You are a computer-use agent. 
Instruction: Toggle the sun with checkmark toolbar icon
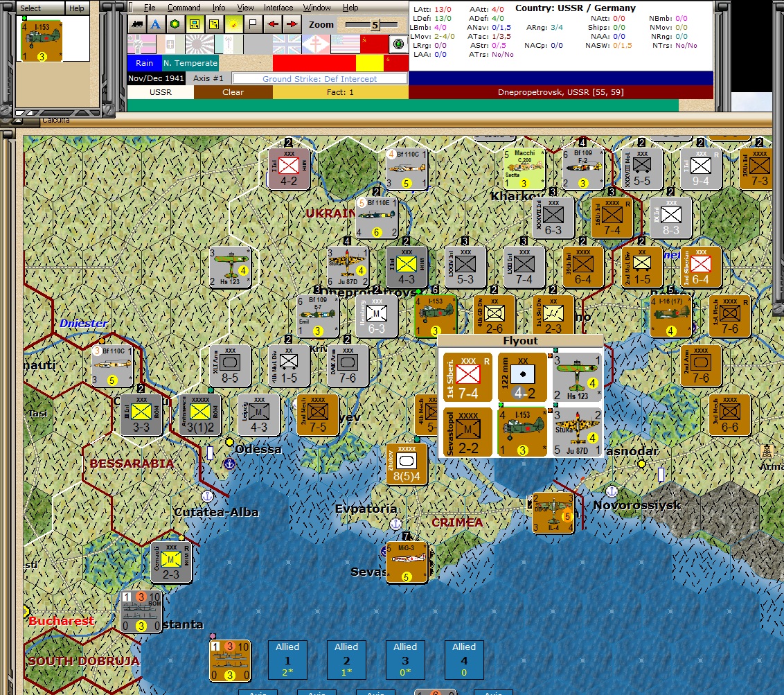(233, 24)
